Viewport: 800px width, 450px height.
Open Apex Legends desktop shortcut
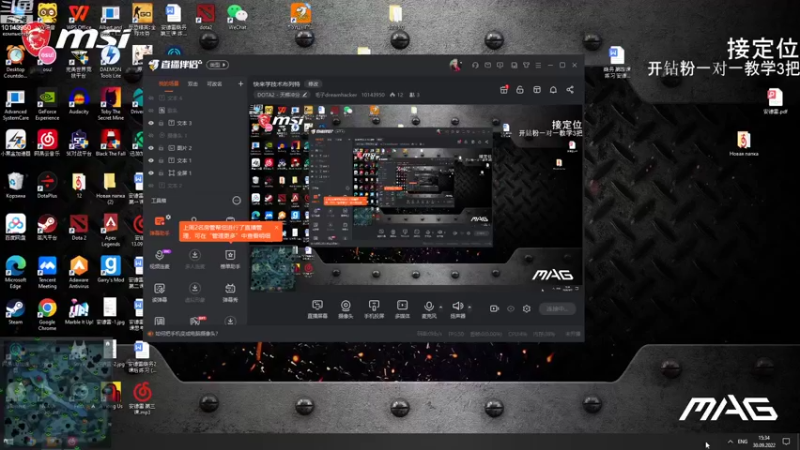point(110,230)
